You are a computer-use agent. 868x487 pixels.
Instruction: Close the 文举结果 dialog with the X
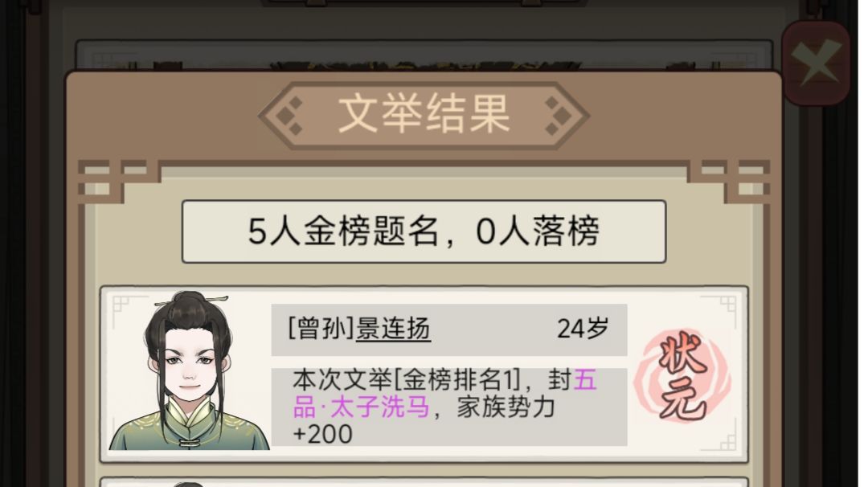click(816, 62)
